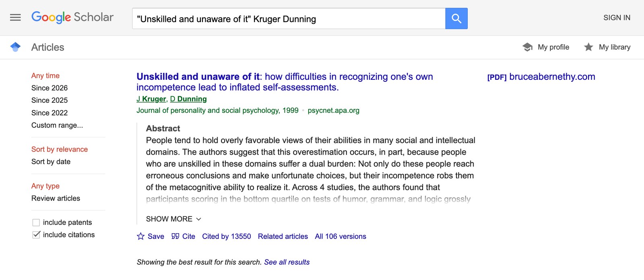Image resolution: width=644 pixels, height=280 pixels.
Task: Click the blue search magnifier button
Action: click(x=456, y=18)
